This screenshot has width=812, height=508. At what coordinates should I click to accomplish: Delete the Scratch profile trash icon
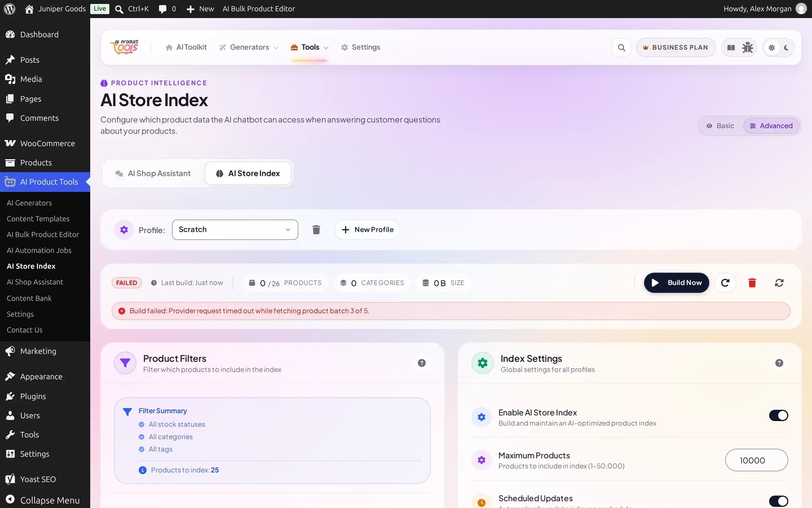click(316, 230)
